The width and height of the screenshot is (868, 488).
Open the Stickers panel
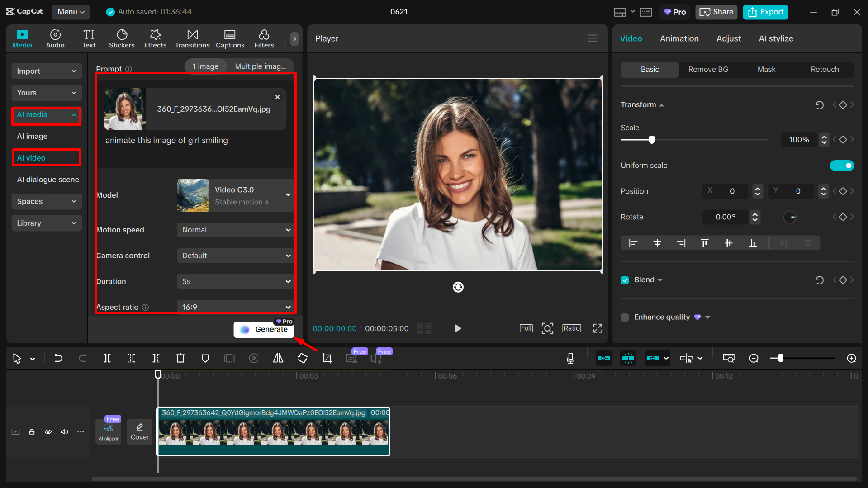click(122, 38)
